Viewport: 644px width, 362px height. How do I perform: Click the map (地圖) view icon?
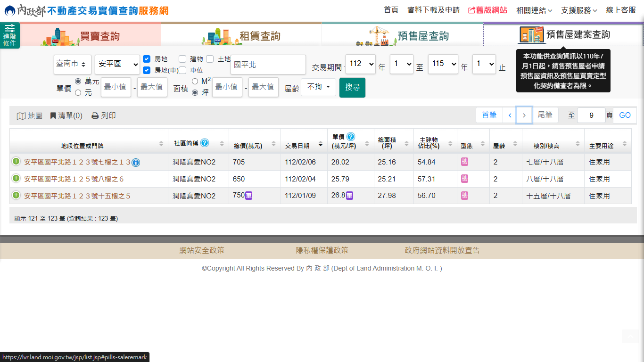[x=21, y=116]
